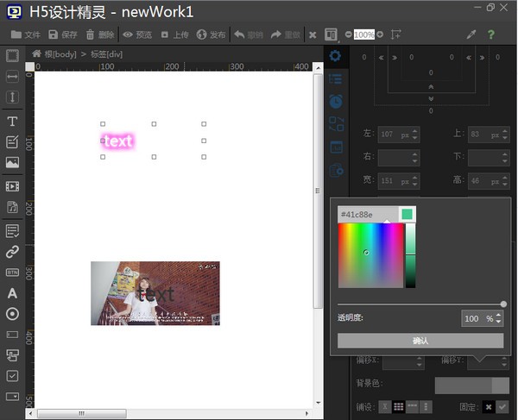The height and width of the screenshot is (420, 518).
Task: Disable fixed background with the X option
Action: coord(488,406)
